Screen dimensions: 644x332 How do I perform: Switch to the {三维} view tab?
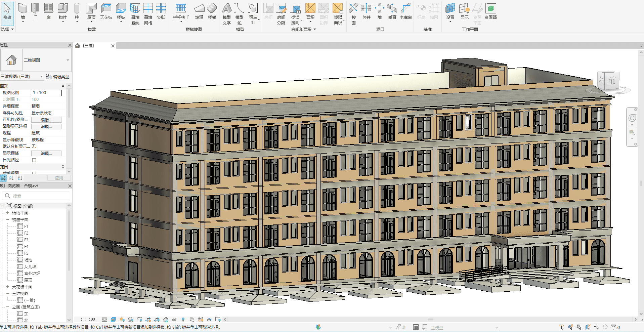[x=89, y=46]
